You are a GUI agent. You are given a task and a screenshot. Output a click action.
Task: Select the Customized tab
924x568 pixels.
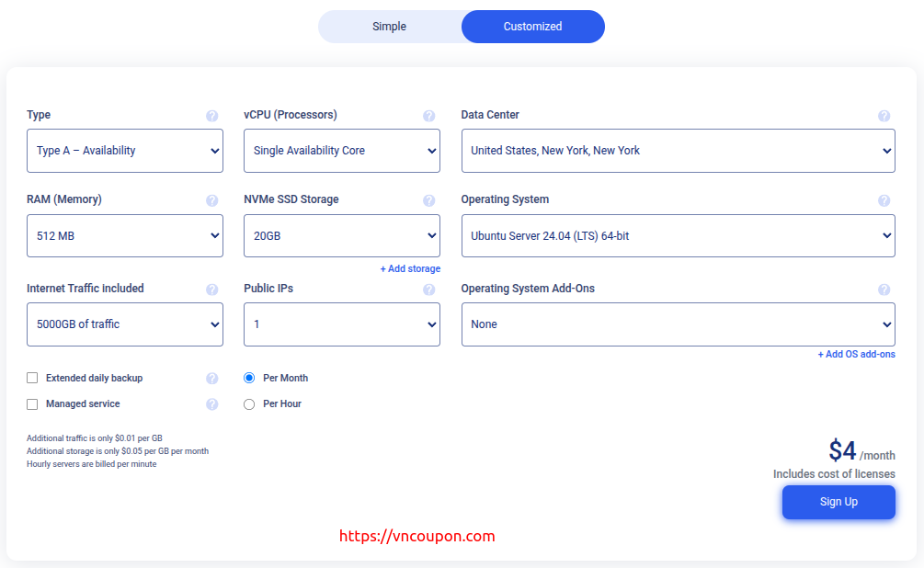coord(532,27)
